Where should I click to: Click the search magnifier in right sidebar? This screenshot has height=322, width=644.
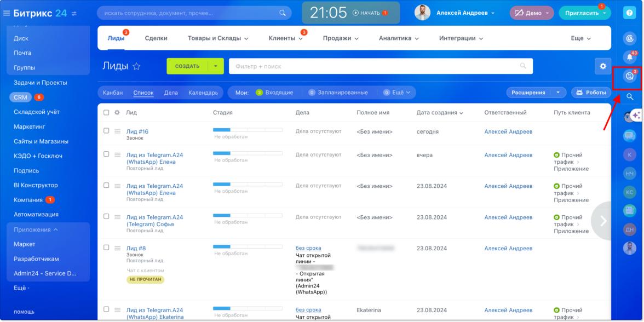tap(630, 97)
